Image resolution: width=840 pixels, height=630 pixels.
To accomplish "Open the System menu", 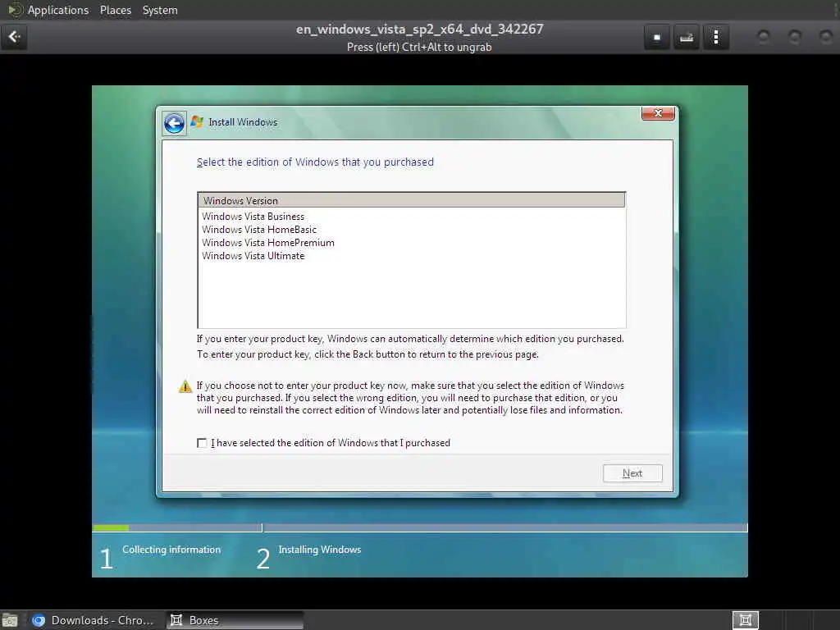I will (x=160, y=10).
